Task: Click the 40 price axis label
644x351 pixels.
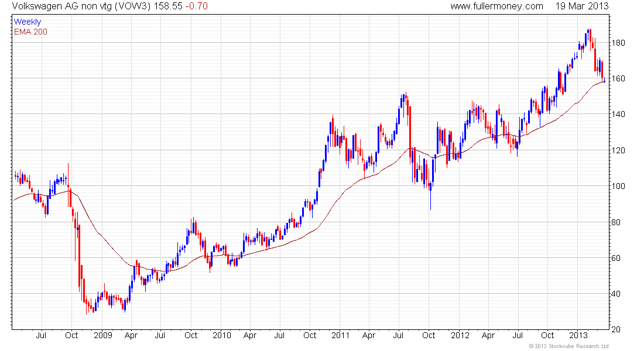Action: pos(616,294)
